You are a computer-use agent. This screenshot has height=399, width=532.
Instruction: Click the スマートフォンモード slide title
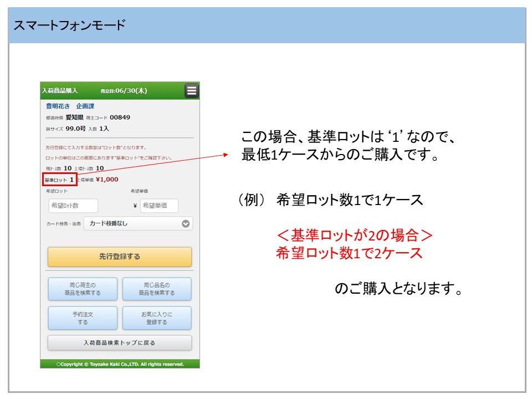(x=69, y=25)
